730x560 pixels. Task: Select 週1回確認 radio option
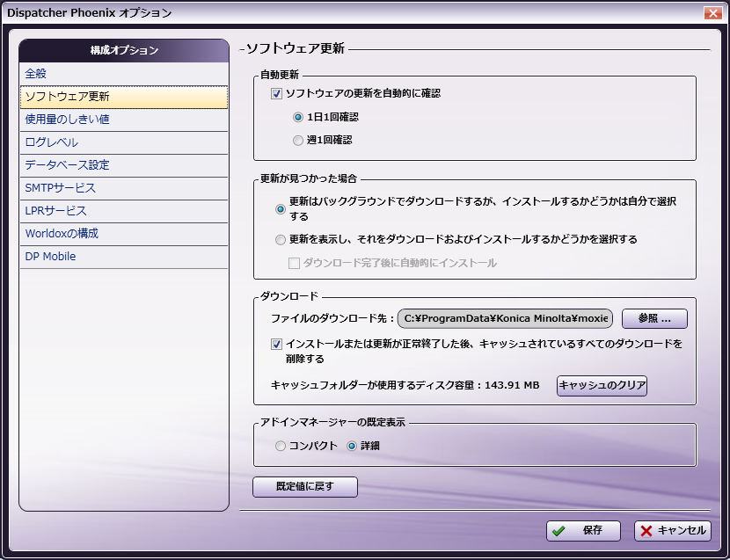point(298,140)
